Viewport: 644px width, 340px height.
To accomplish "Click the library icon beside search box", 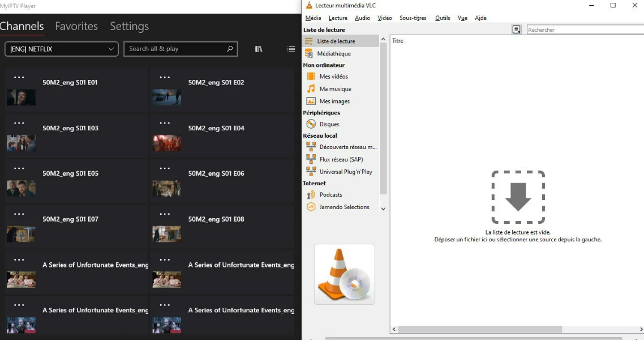I will (x=259, y=49).
